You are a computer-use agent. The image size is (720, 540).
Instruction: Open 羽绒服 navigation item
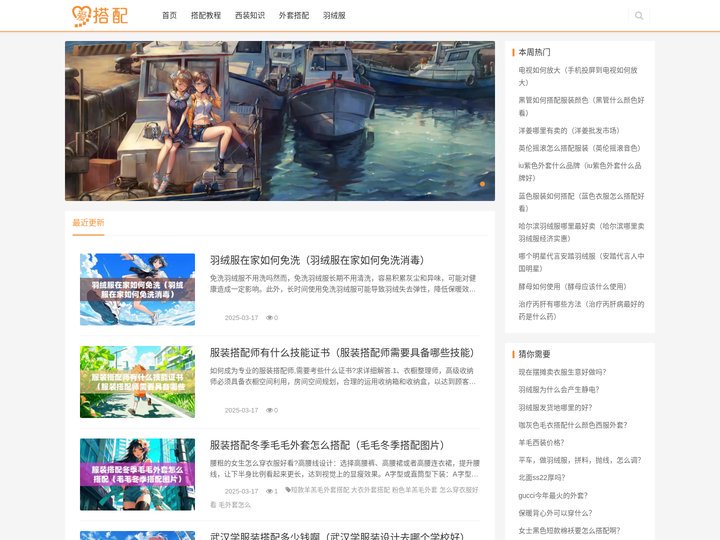pos(334,16)
